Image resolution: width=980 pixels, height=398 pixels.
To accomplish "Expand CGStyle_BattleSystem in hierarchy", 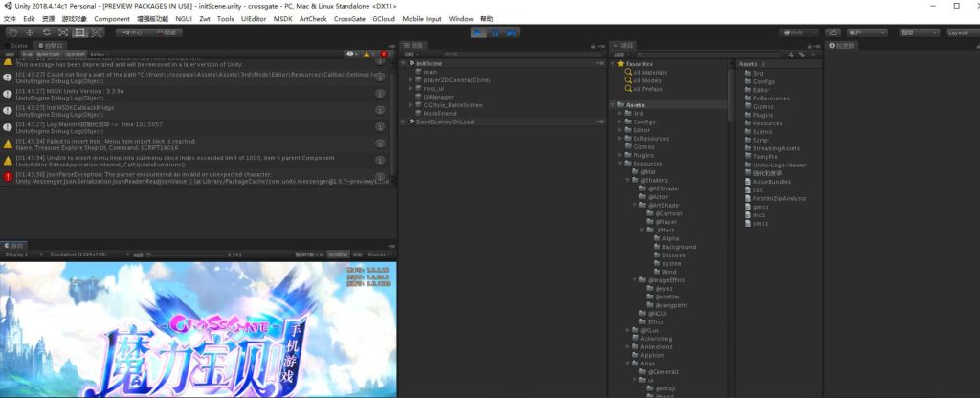I will (411, 105).
